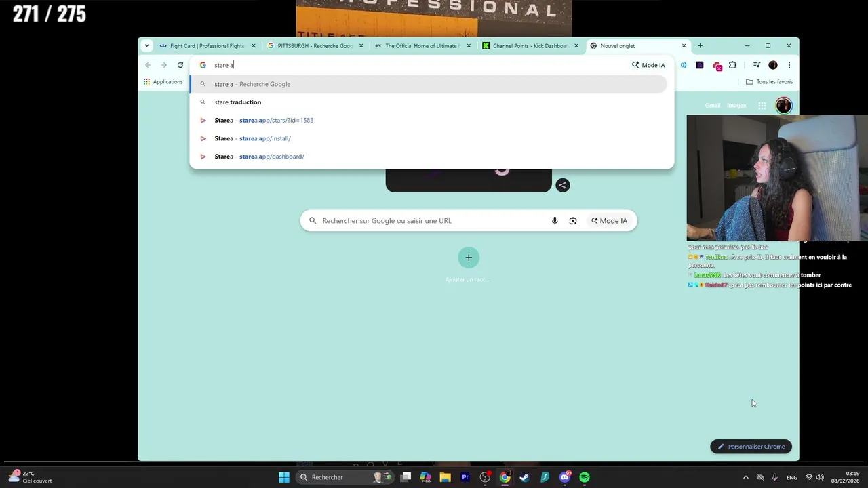Choose the starea.app/install/ suggestion
868x488 pixels.
(x=428, y=138)
